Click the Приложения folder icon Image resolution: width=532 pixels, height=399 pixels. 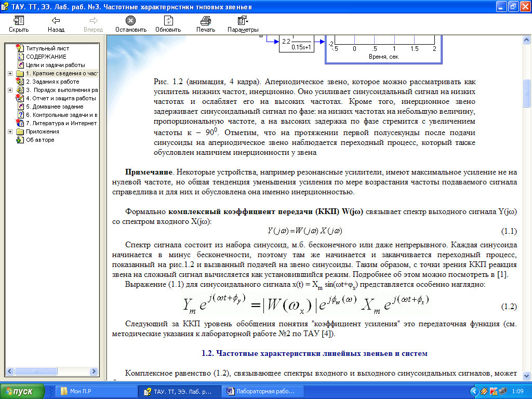click(x=20, y=131)
